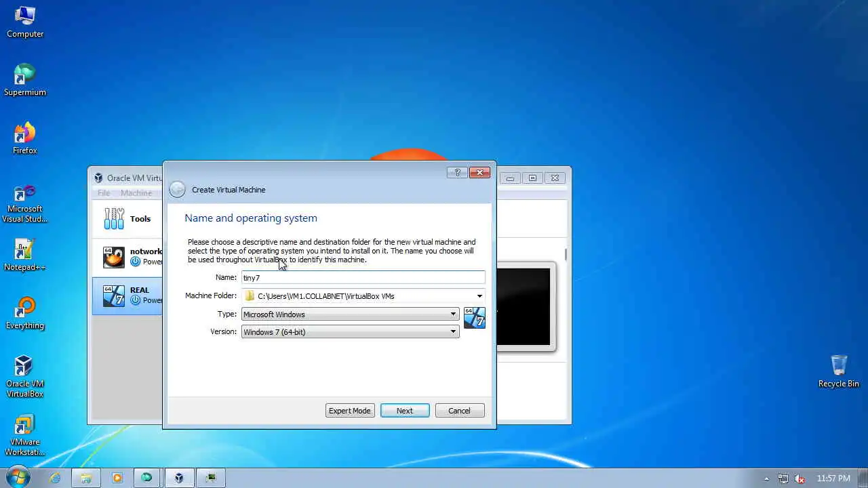Select the Firefox desktop shortcut
This screenshot has width=868, height=488.
(x=25, y=138)
